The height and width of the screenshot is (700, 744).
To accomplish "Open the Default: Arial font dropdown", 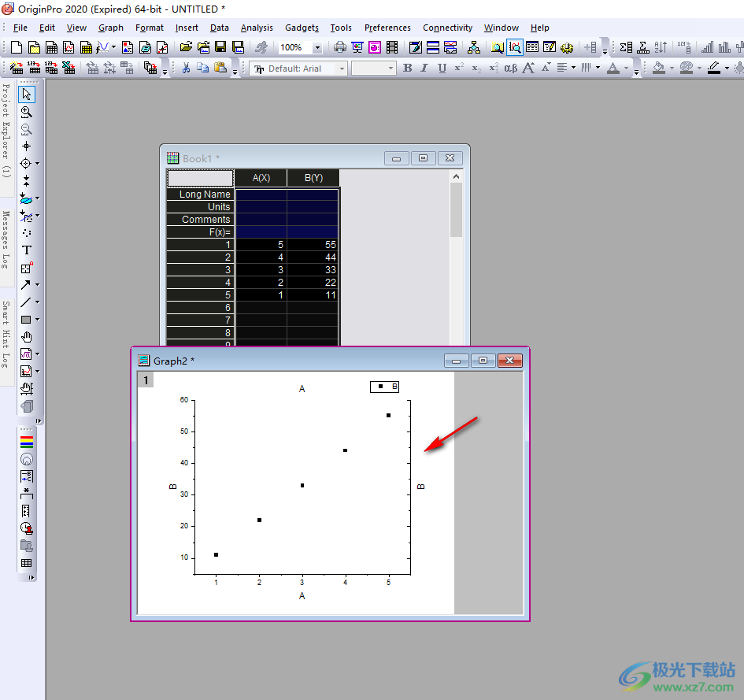I will pyautogui.click(x=342, y=69).
